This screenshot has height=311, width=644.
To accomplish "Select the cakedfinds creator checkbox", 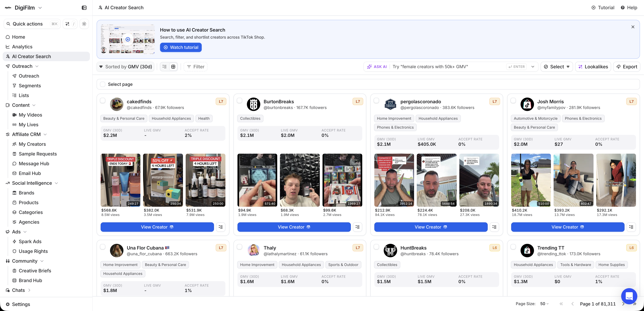I will [x=102, y=100].
